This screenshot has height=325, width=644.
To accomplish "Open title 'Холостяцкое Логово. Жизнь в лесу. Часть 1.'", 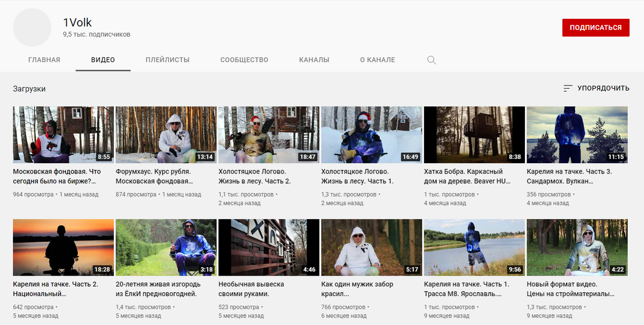I will [357, 176].
